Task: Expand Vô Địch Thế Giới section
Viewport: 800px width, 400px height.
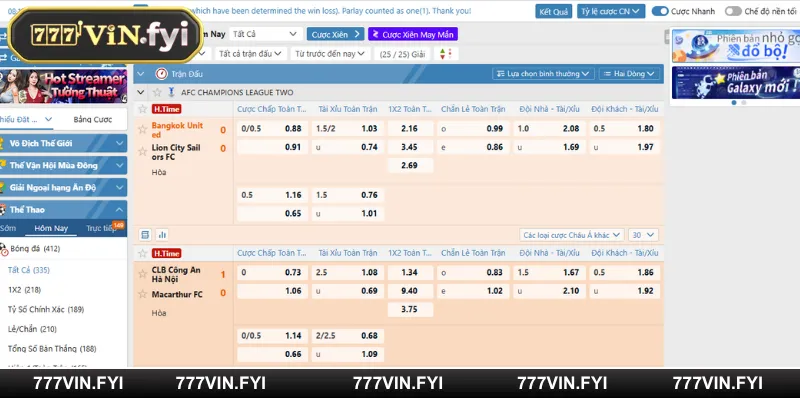Action: click(x=63, y=143)
